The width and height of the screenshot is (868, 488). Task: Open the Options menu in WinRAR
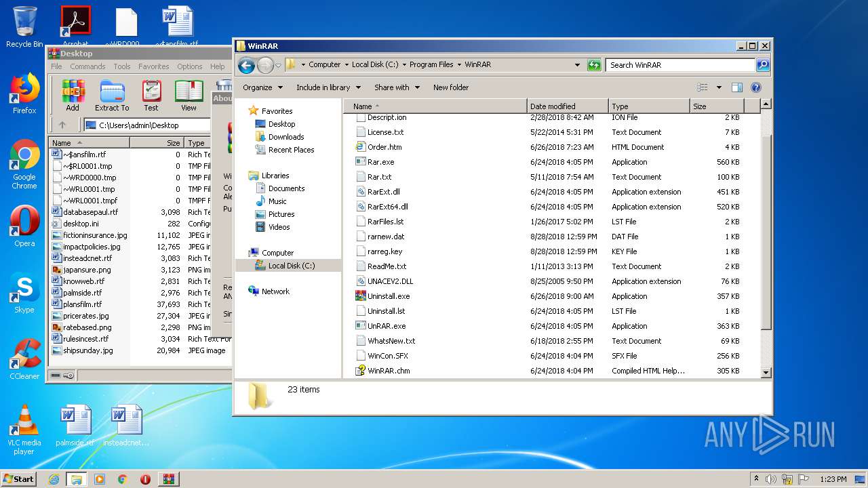(x=190, y=66)
